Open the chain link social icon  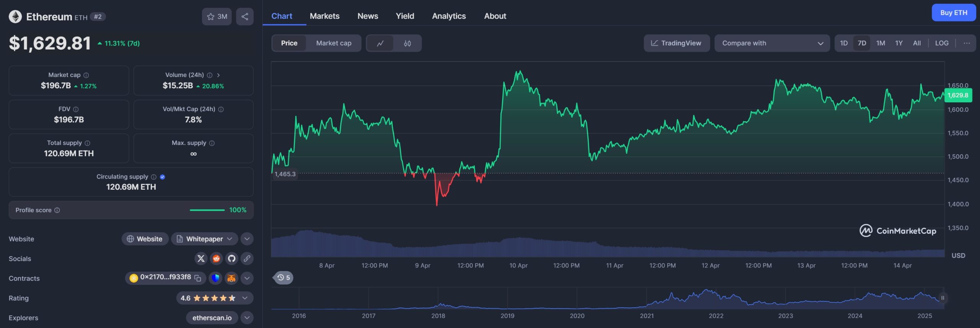247,259
